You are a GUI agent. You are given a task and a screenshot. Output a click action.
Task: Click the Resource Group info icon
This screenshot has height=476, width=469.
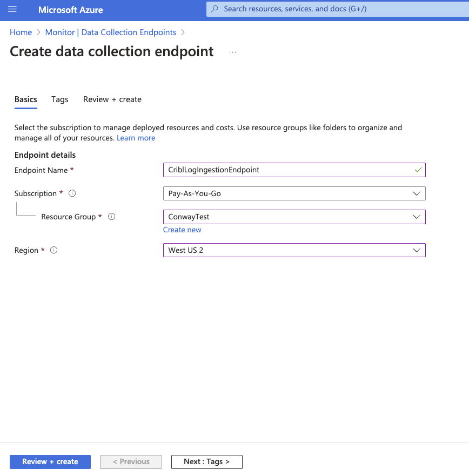(x=112, y=217)
